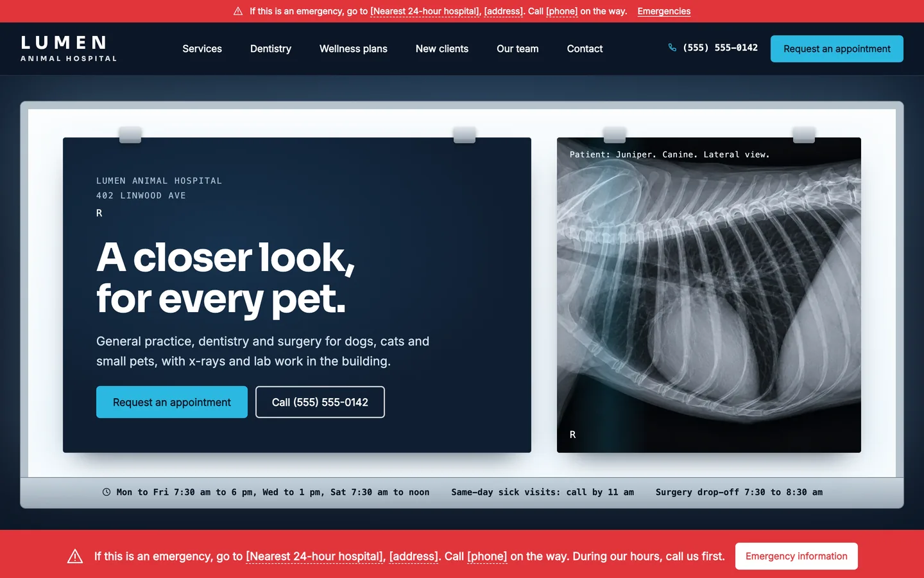Click the hero Request an appointment button

[172, 402]
